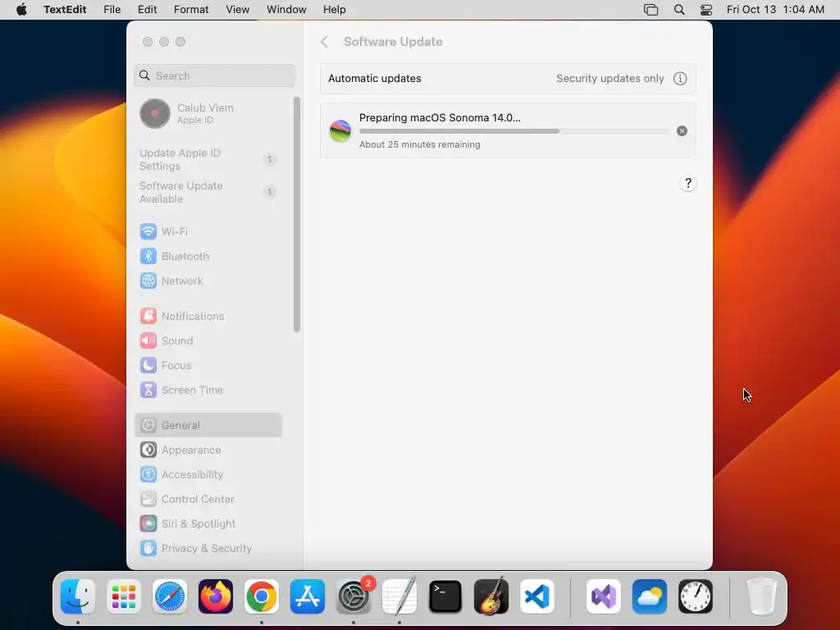This screenshot has height=630, width=840.
Task: Open Update Apple ID Settings notice
Action: tap(208, 160)
